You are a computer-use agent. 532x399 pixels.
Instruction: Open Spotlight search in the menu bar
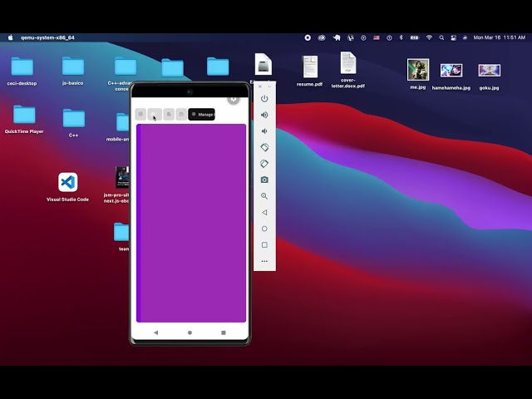(441, 37)
